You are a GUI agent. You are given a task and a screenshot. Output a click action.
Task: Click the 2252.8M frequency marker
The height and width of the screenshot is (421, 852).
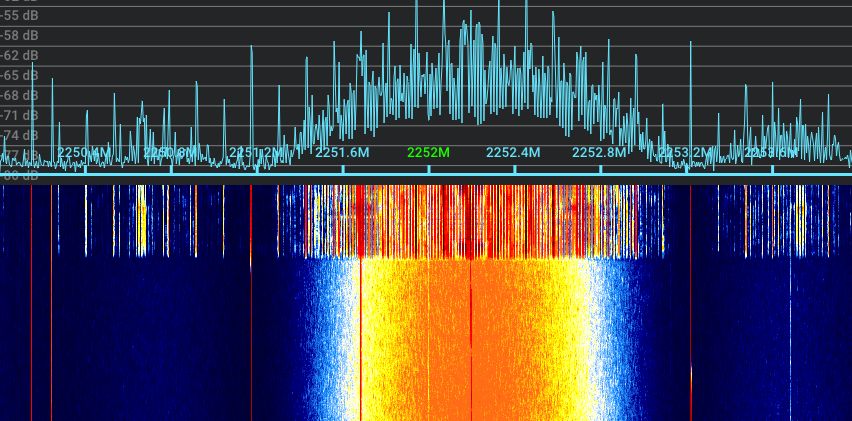tap(599, 153)
